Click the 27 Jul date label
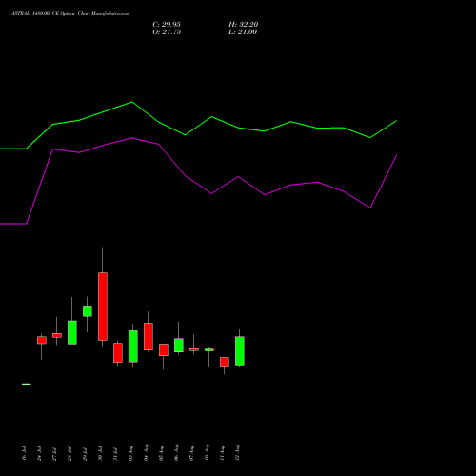 [54, 453]
